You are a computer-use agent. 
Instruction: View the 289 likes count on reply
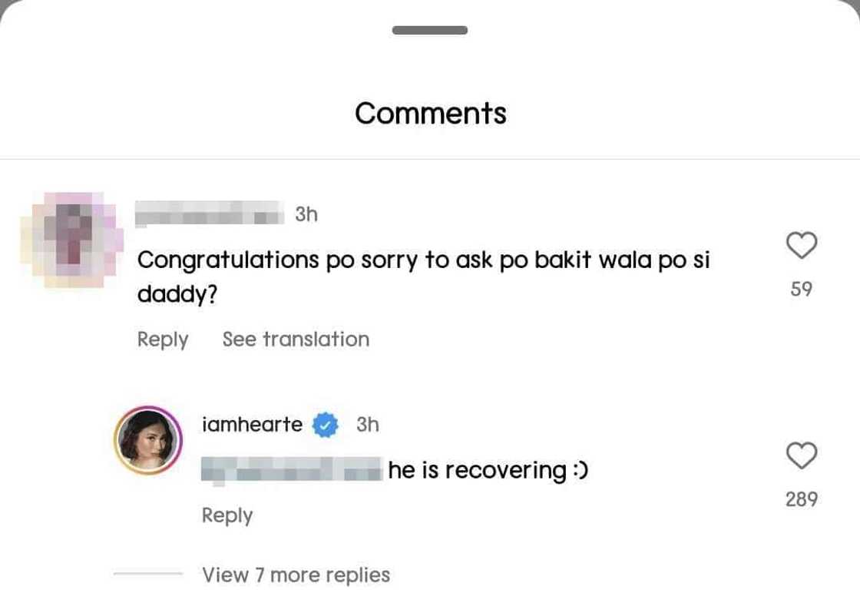click(x=802, y=499)
